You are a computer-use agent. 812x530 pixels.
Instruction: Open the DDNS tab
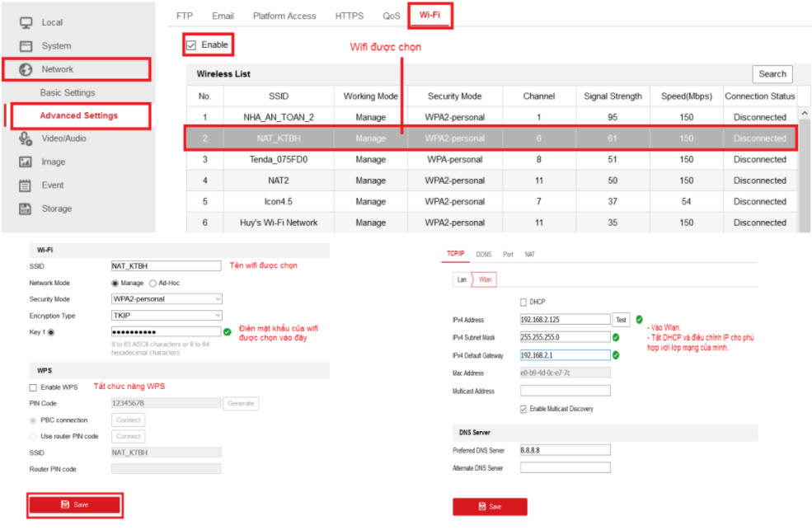tap(484, 255)
